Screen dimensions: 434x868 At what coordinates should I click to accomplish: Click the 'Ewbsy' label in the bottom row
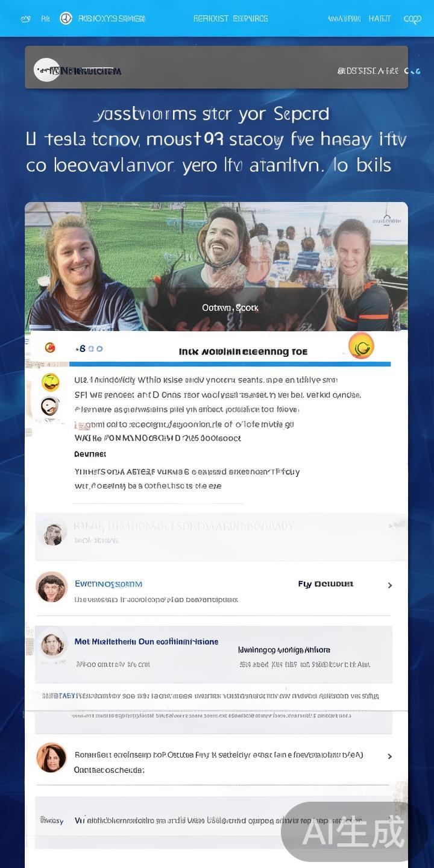pyautogui.click(x=52, y=820)
